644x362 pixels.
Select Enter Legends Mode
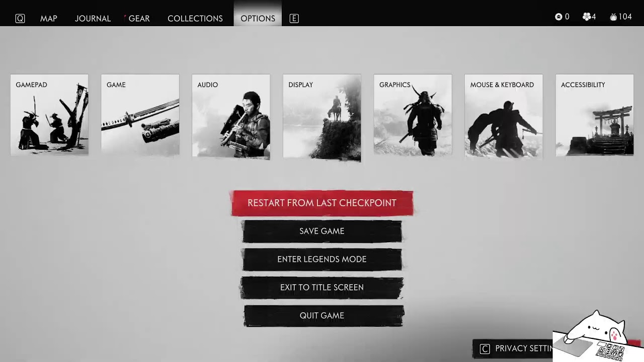322,259
